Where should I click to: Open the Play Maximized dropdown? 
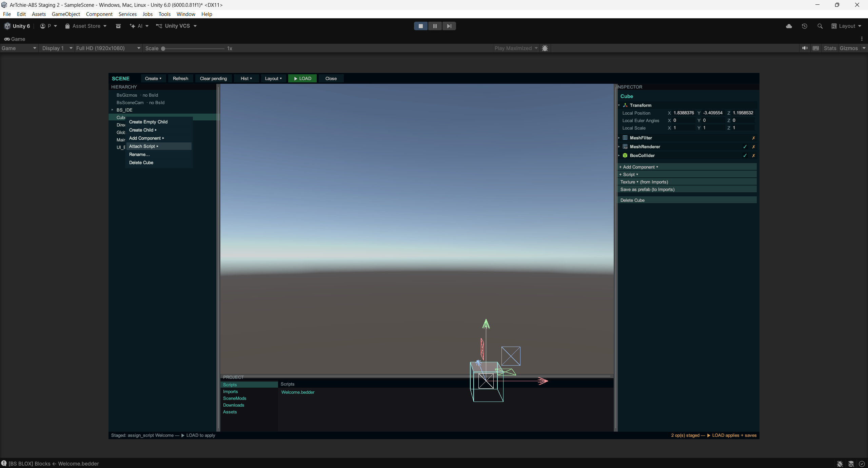tap(516, 48)
